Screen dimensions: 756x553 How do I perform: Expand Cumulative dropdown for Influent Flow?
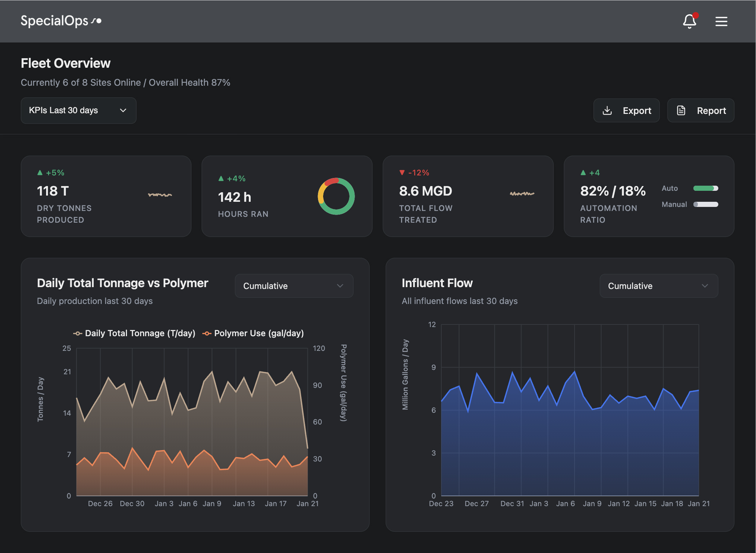[x=659, y=286]
